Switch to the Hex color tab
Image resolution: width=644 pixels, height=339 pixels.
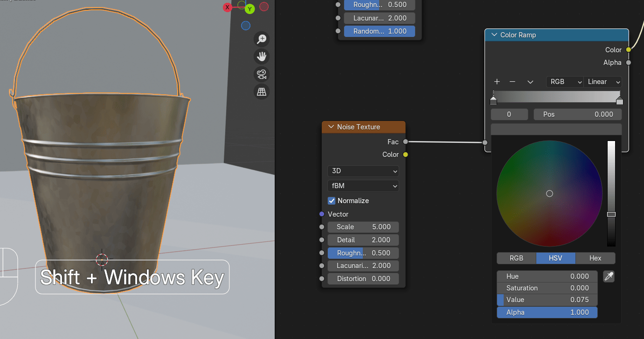coord(595,258)
